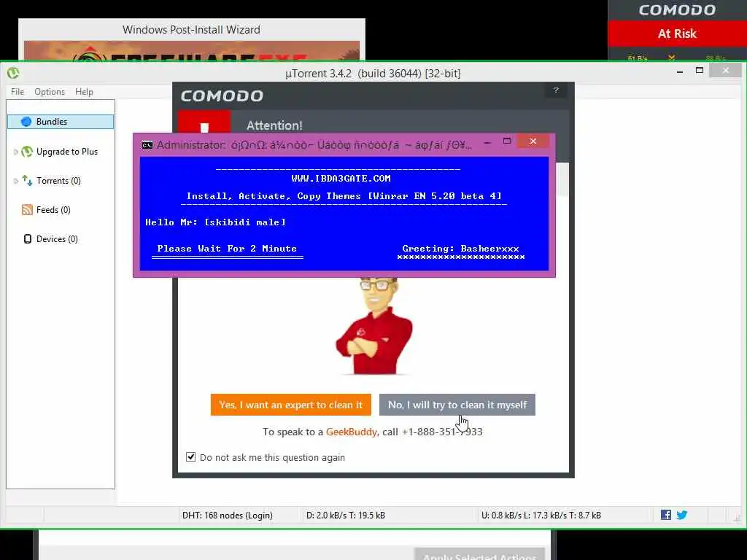The width and height of the screenshot is (747, 560).
Task: Click the uTorrent logo icon in title bar
Action: [x=13, y=73]
